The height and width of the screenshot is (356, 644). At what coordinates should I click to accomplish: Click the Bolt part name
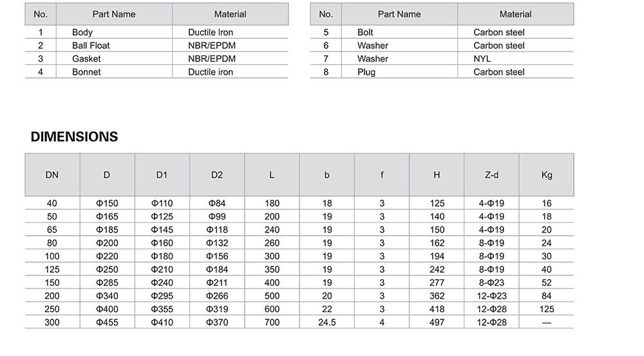click(365, 32)
